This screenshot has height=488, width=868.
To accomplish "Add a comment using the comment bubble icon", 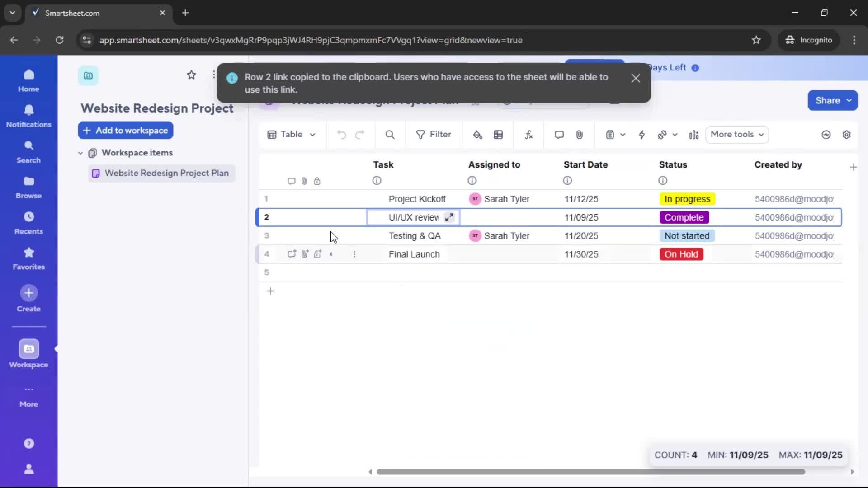I will (559, 135).
